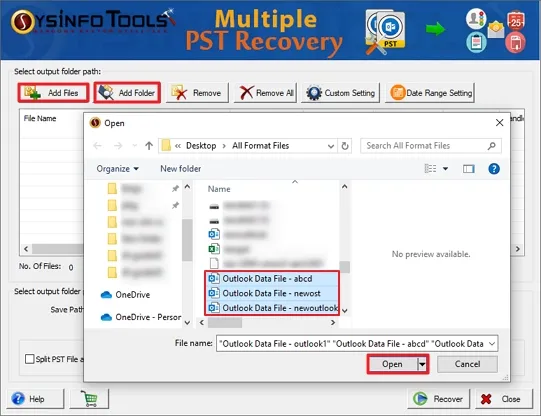Click the blurred Excel file icon
This screenshot has height=416, width=541.
coord(214,249)
